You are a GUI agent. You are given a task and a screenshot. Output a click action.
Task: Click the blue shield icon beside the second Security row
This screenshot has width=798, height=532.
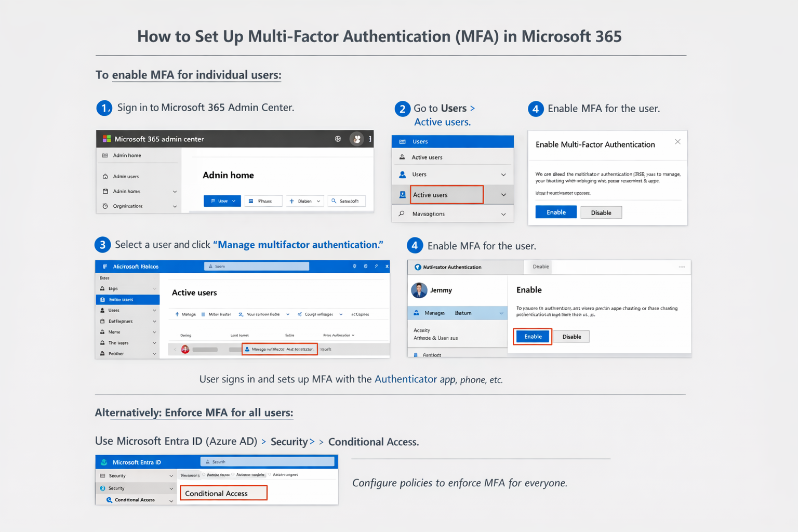pos(102,488)
